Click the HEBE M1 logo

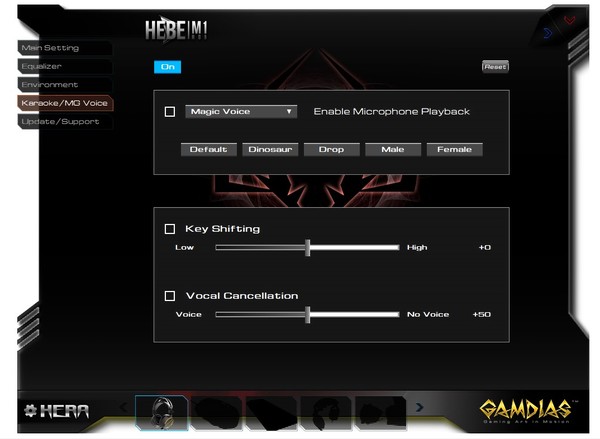[x=176, y=29]
